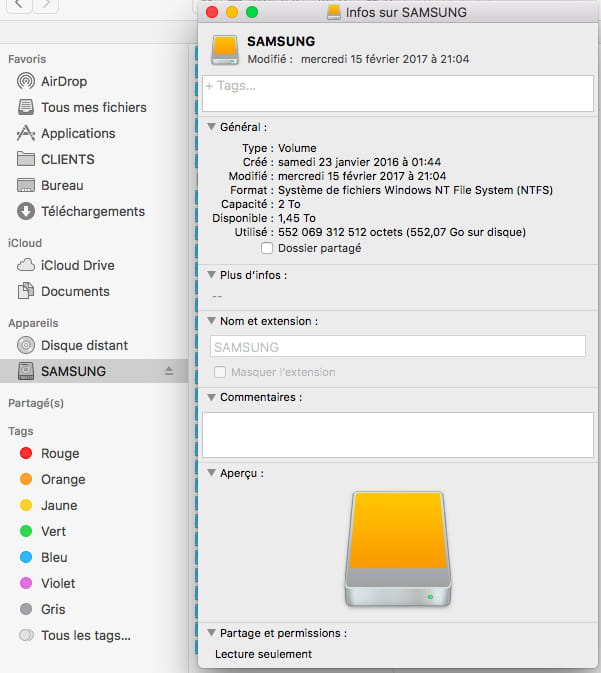Click the Favoris sidebar heading
Image resolution: width=601 pixels, height=673 pixels.
pos(27,59)
